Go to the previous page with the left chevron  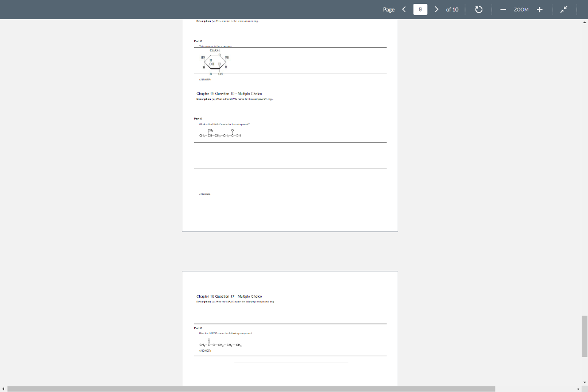[404, 9]
